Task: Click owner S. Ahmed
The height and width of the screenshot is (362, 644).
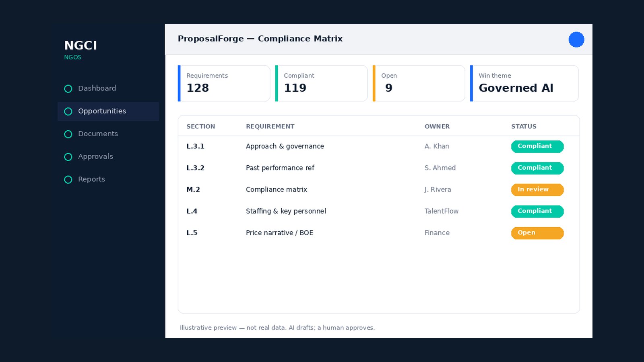Action: pyautogui.click(x=440, y=168)
